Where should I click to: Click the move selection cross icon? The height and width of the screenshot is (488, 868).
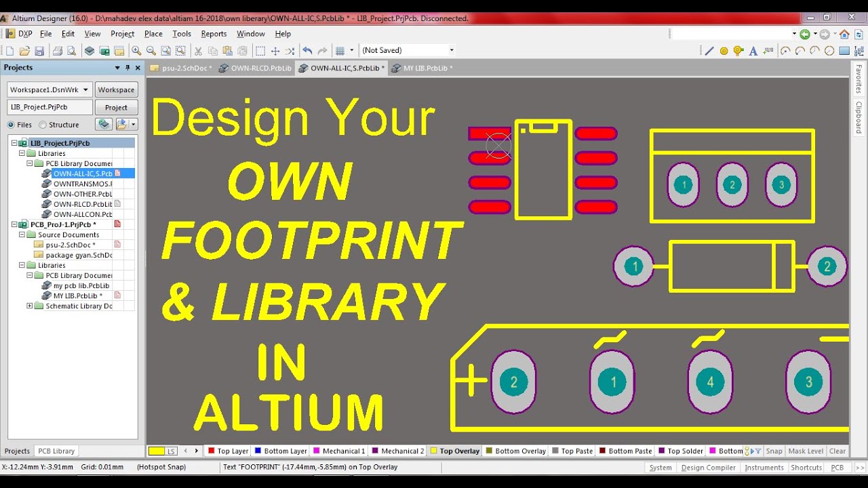click(x=275, y=51)
